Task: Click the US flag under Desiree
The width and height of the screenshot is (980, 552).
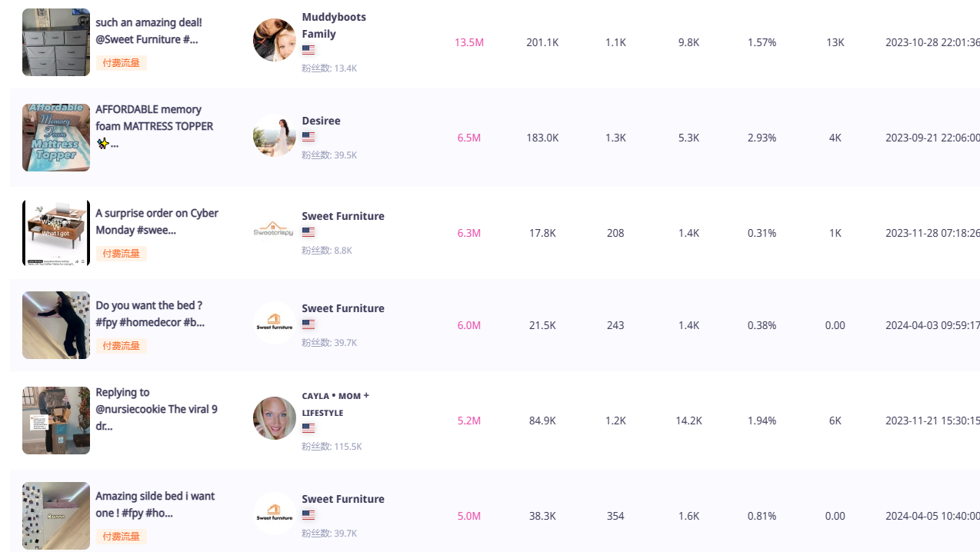Action: pyautogui.click(x=308, y=137)
